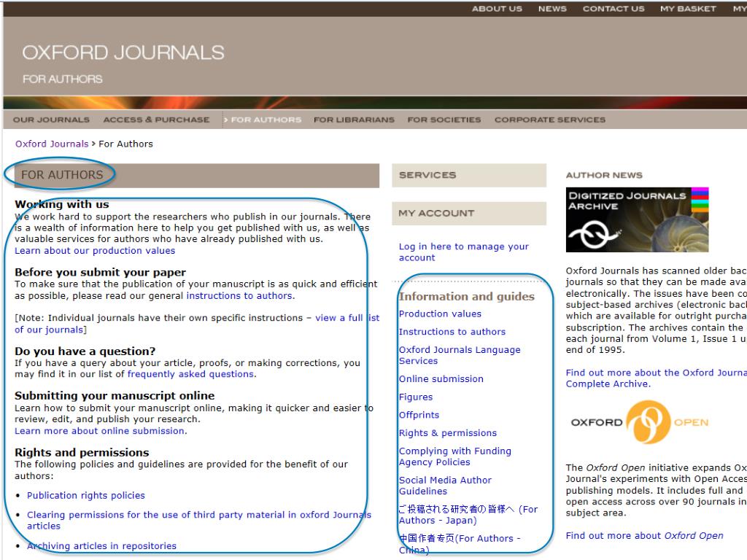
Task: Open Clearing permissions for third party material link
Action: point(198,521)
